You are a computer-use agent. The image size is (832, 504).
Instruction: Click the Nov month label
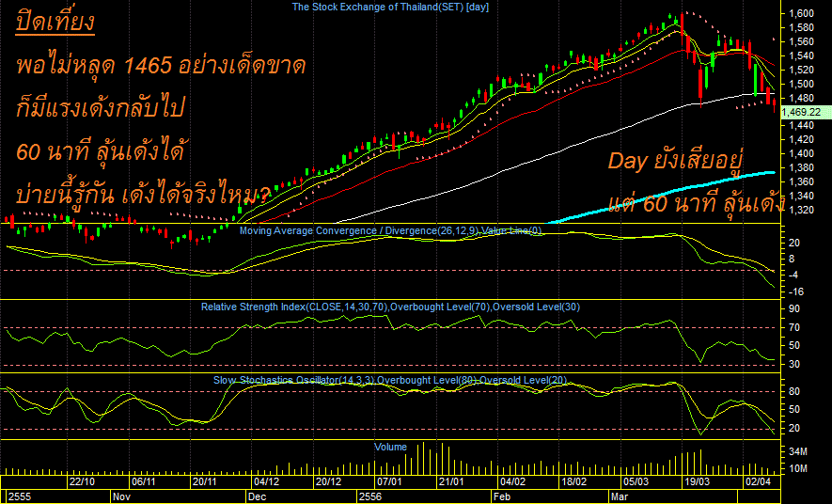click(x=121, y=496)
